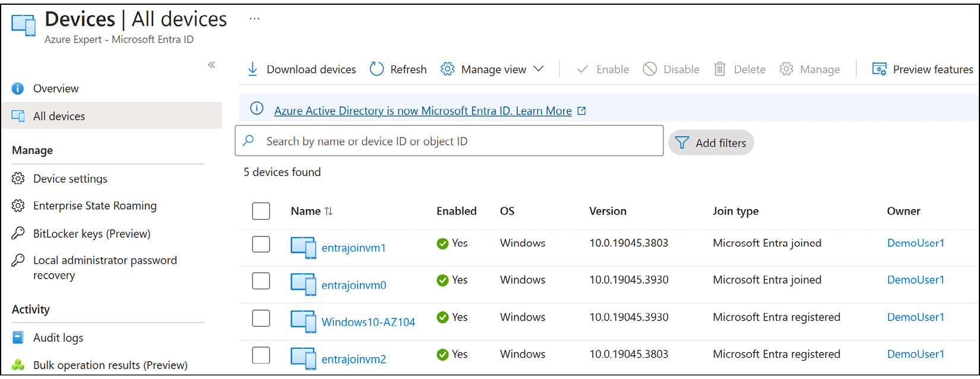Image resolution: width=980 pixels, height=379 pixels.
Task: Click the Enable checkmark icon
Action: tap(583, 70)
